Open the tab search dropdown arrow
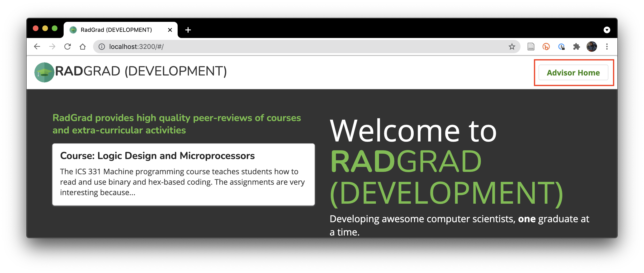The height and width of the screenshot is (273, 644). (607, 30)
